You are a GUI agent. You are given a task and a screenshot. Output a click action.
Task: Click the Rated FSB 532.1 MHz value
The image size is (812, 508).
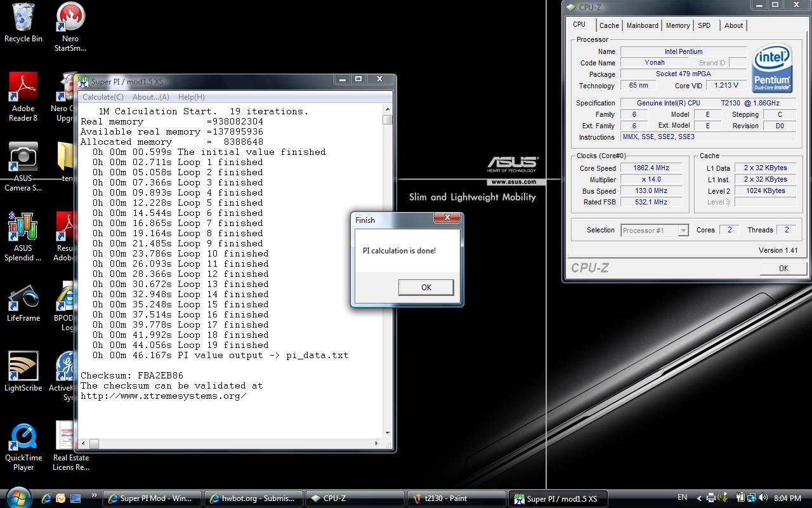pos(652,203)
